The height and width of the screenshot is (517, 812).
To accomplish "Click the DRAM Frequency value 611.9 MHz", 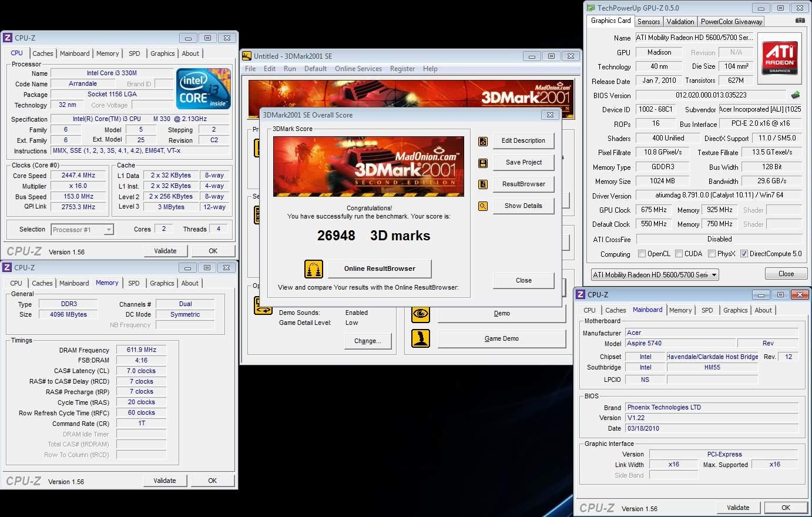I will (x=142, y=350).
